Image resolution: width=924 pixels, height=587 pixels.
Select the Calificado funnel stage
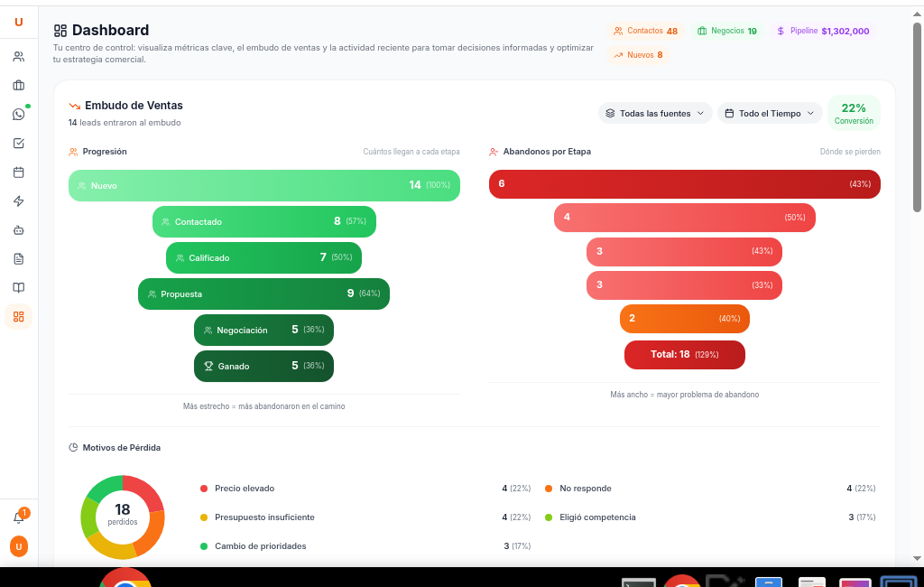[x=264, y=257]
